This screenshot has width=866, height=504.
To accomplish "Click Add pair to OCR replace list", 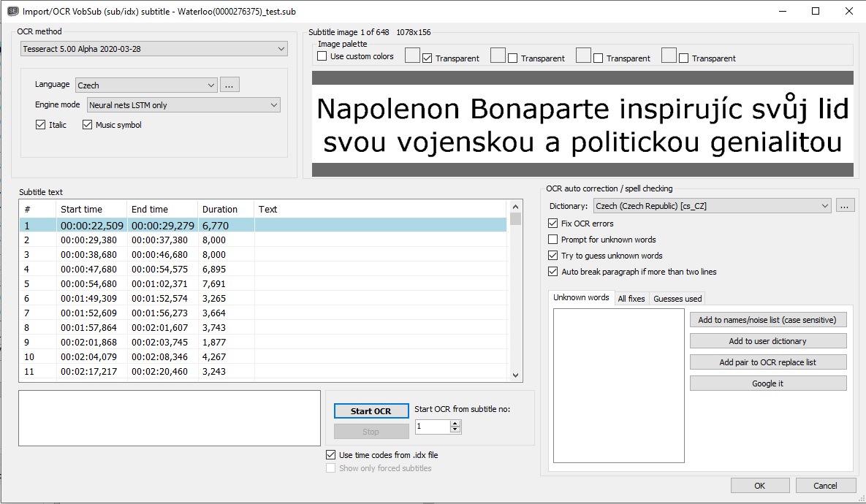I will [x=767, y=362].
